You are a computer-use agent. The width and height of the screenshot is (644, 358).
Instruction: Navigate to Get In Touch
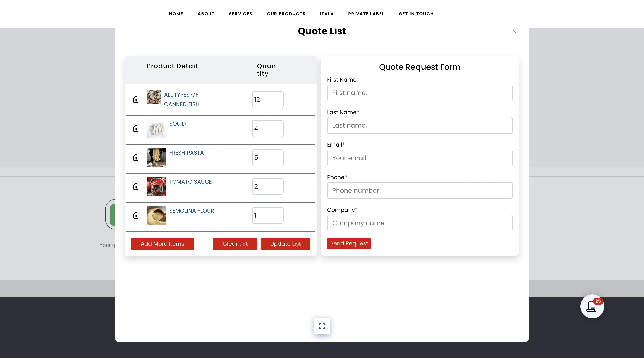point(416,14)
